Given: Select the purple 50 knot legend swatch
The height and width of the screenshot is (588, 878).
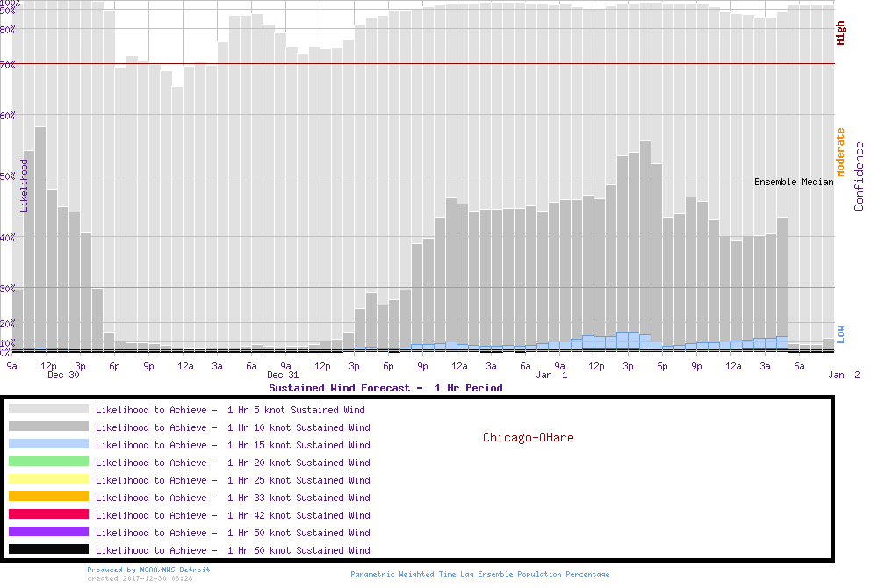Looking at the screenshot, I should tap(48, 532).
